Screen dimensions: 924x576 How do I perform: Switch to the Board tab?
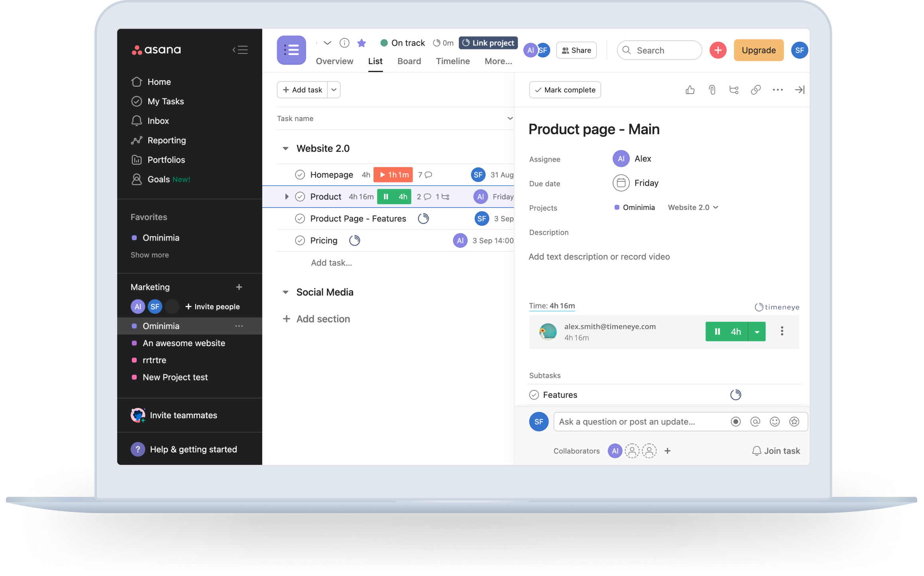409,61
